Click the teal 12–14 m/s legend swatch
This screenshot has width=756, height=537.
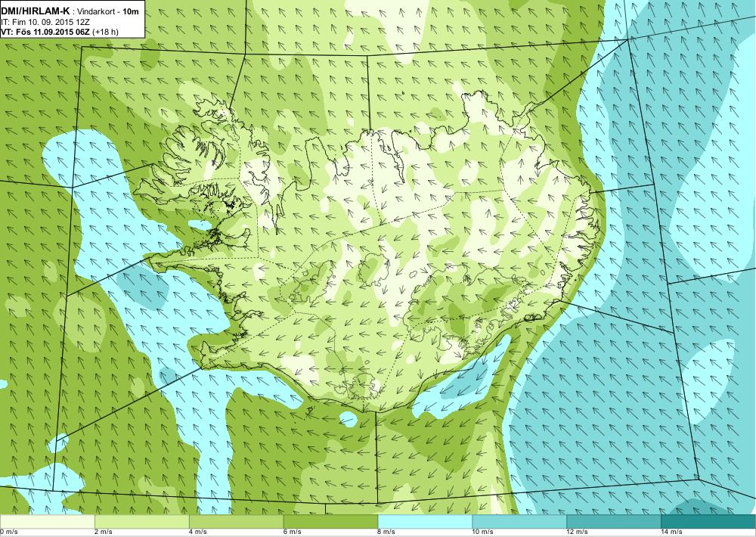coord(614,522)
